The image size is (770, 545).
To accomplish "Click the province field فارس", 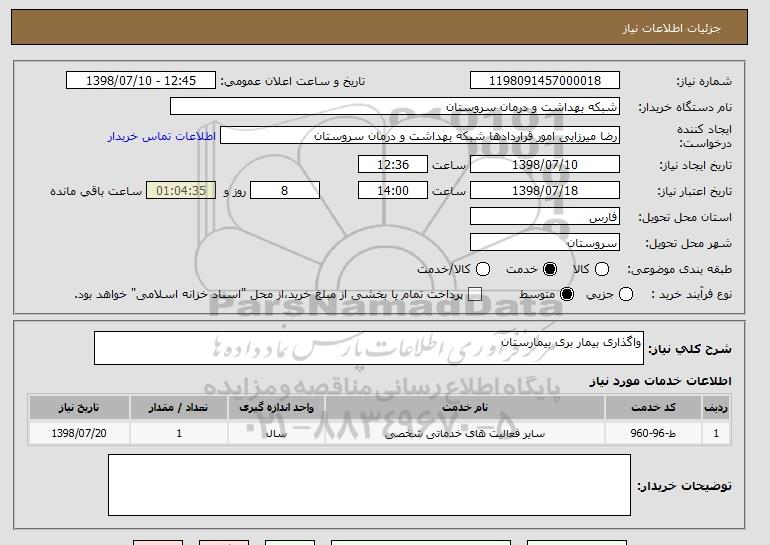I will (x=545, y=217).
